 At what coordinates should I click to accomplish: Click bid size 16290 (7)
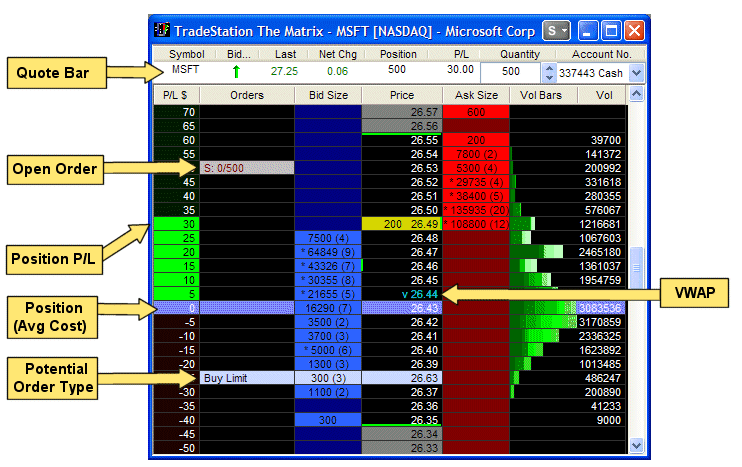coord(328,308)
